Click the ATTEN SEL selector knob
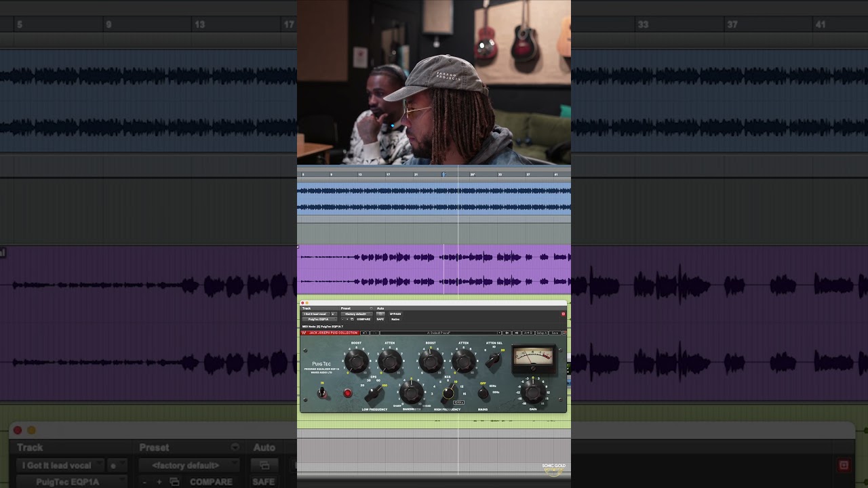Image resolution: width=868 pixels, height=488 pixels. [494, 361]
